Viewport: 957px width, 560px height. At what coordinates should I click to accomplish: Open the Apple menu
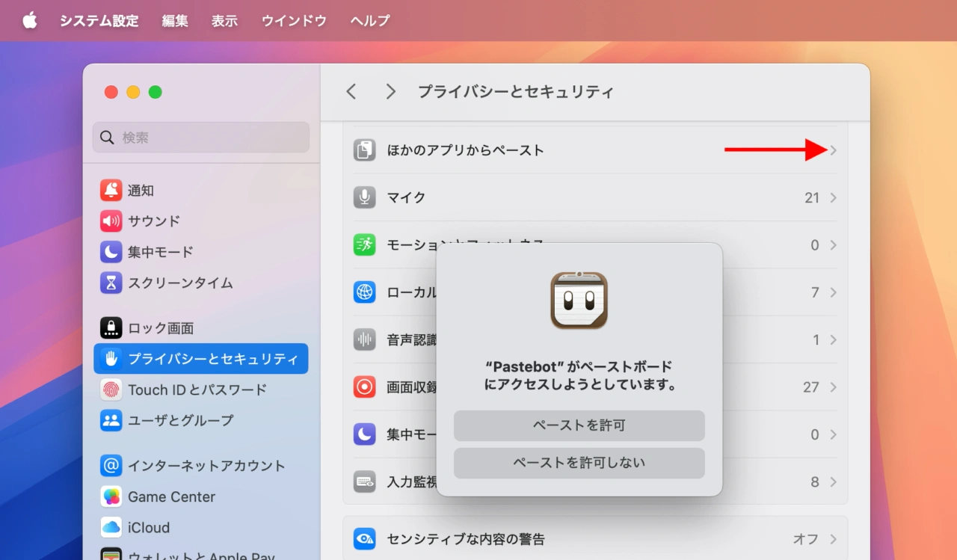pos(30,21)
